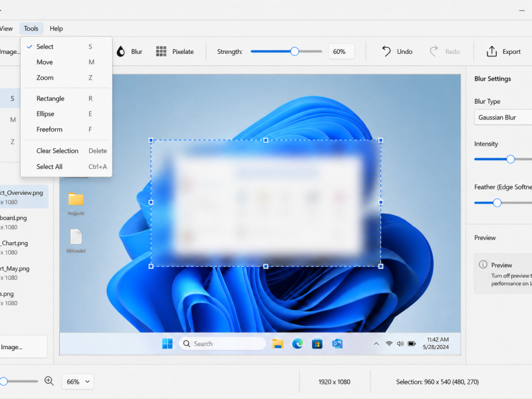
Task: Click the Wi-Fi tray icon
Action: (389, 344)
